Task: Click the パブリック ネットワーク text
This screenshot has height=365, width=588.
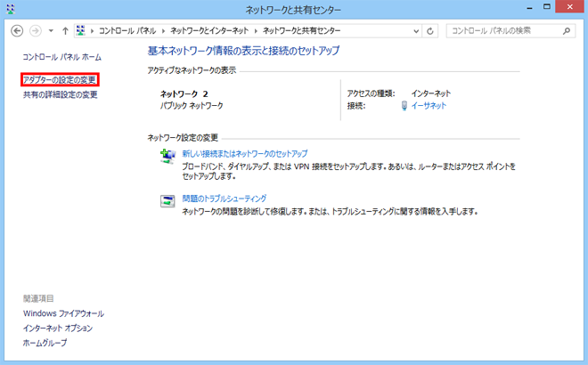Action: pos(192,106)
